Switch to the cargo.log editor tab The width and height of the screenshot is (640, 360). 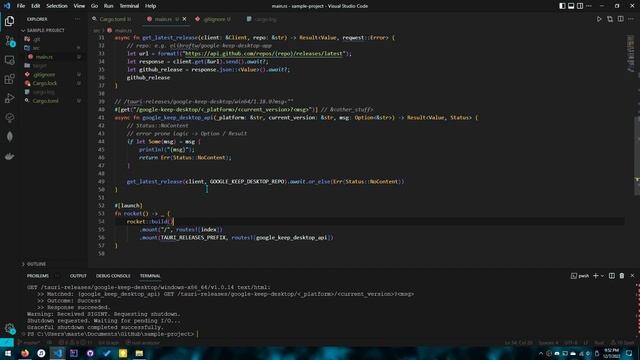click(262, 19)
